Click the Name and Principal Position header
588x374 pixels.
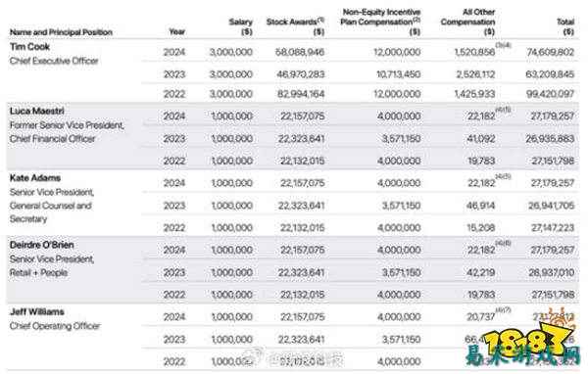61,32
